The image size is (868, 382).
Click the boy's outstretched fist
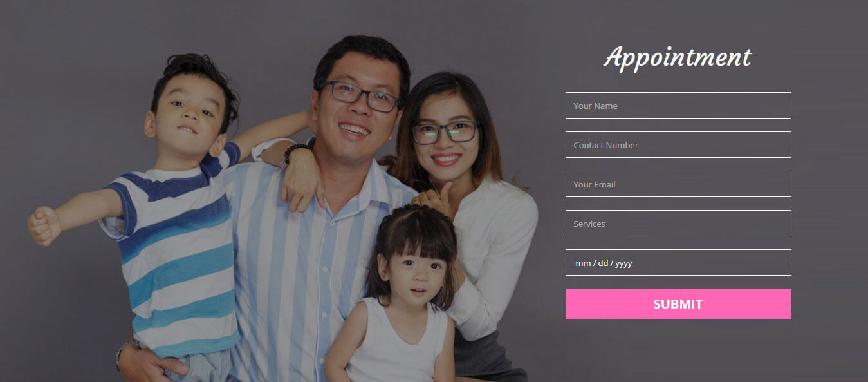click(x=44, y=225)
